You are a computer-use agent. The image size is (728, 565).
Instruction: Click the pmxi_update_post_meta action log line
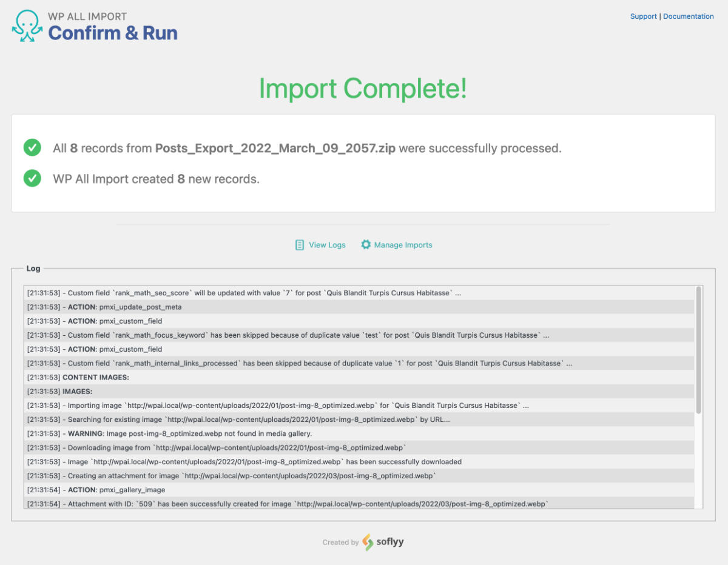359,307
